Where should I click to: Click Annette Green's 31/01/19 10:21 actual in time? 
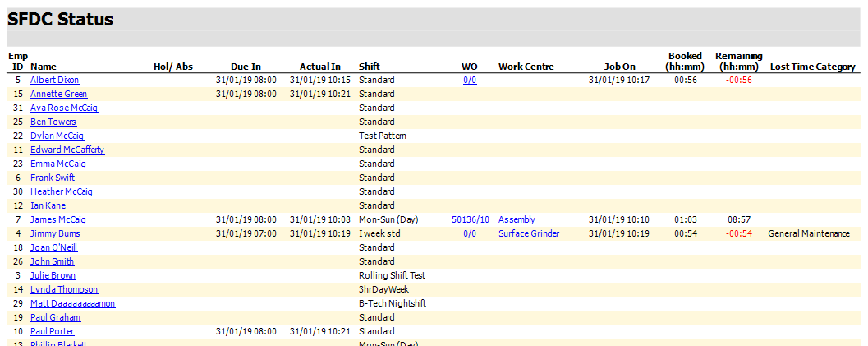320,95
